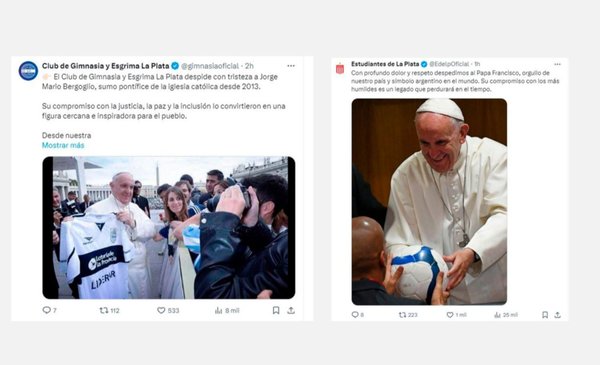
Task: Open the Pope with soccer ball photo
Action: [x=429, y=202]
